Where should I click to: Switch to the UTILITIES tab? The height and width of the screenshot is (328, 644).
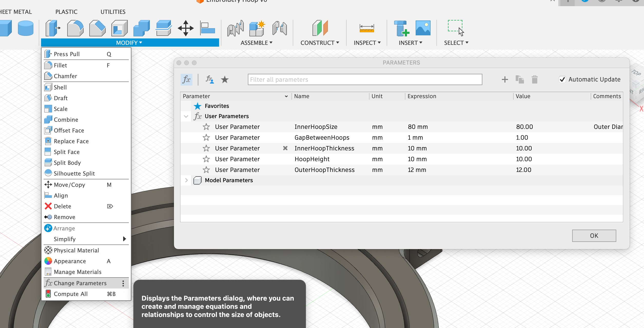[113, 12]
